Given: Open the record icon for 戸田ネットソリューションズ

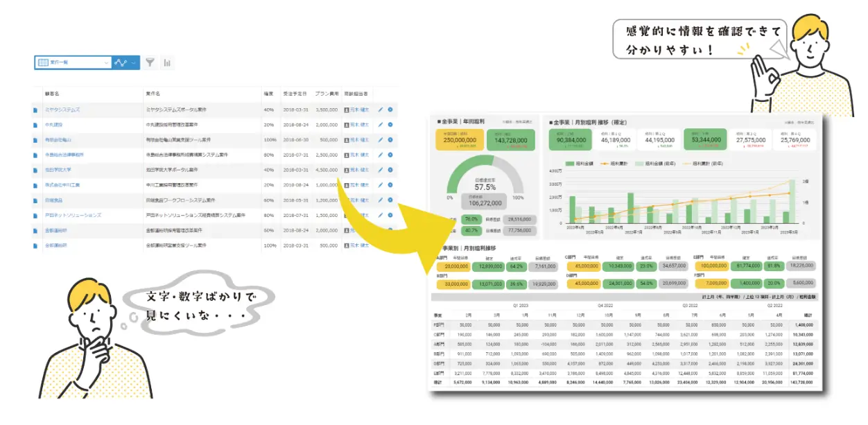Looking at the screenshot, I should (35, 216).
